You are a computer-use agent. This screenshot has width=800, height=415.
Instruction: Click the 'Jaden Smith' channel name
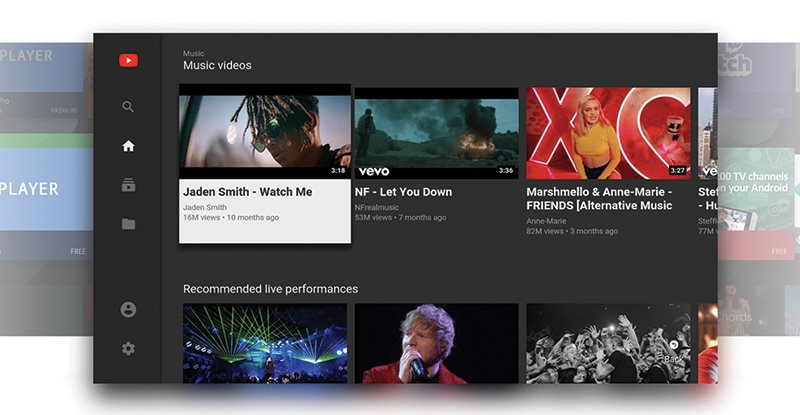[205, 207]
